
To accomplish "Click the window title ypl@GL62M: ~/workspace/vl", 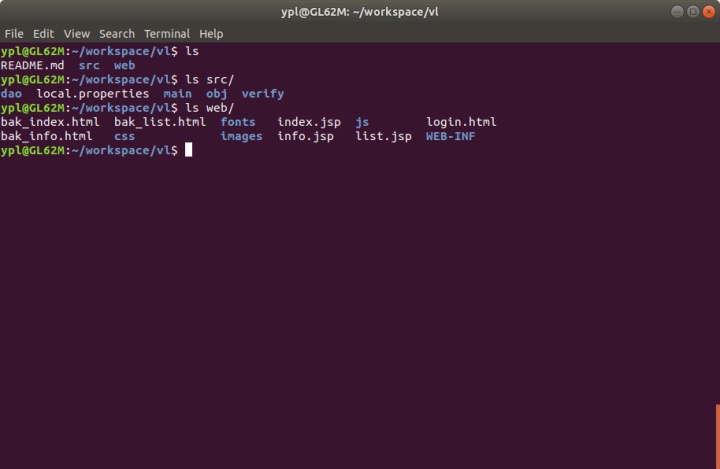I will coord(360,12).
